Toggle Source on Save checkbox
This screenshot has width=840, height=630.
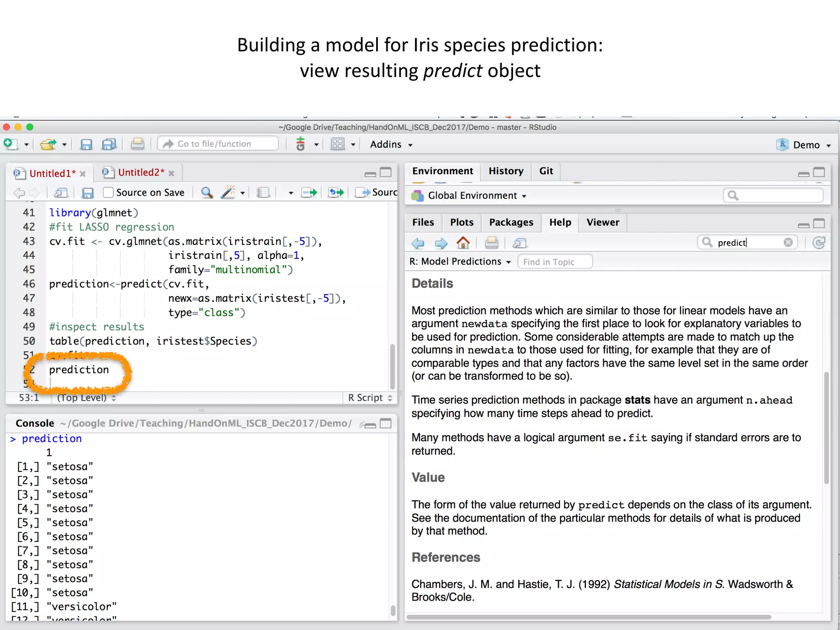[x=108, y=192]
